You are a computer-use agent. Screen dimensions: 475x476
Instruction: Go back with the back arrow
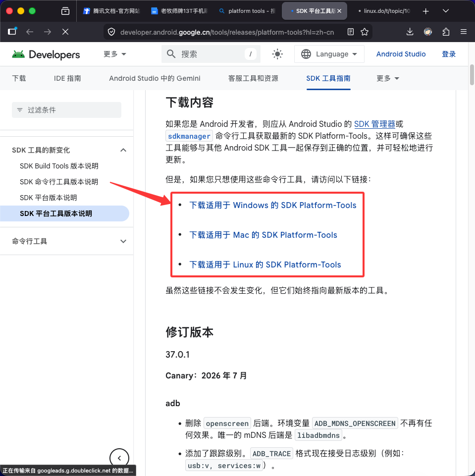point(30,32)
